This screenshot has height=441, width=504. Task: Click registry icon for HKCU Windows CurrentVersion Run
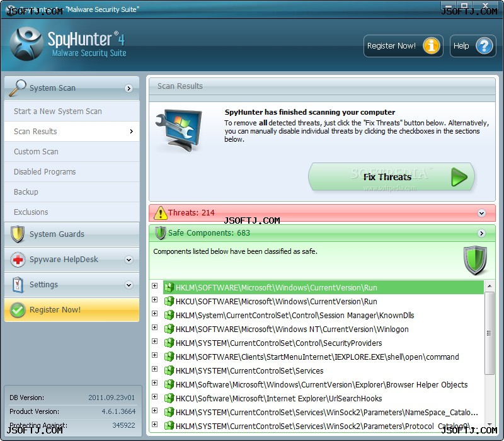pyautogui.click(x=169, y=301)
